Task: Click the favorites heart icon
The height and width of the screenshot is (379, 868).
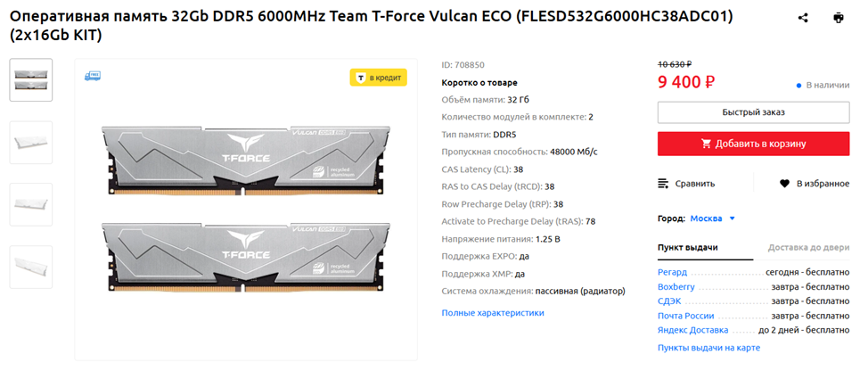Action: click(784, 184)
